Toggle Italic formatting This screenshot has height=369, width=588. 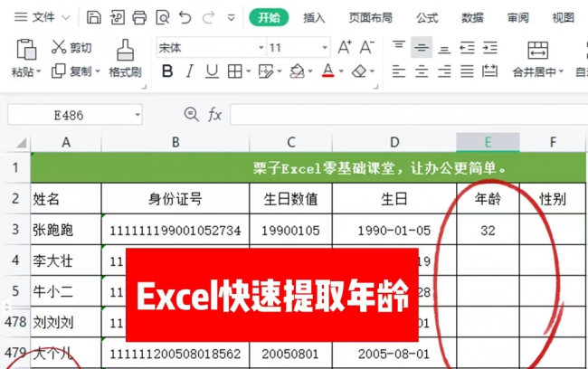pos(190,71)
